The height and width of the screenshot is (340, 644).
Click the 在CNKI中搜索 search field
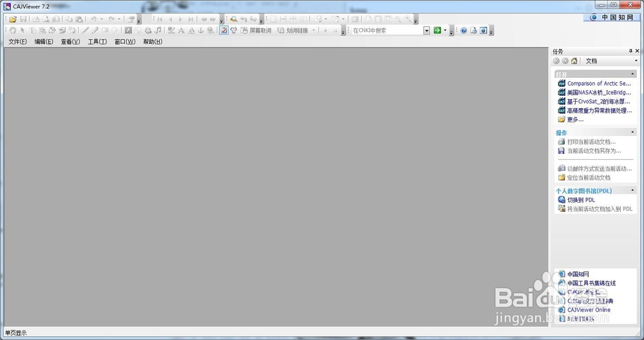(x=387, y=30)
